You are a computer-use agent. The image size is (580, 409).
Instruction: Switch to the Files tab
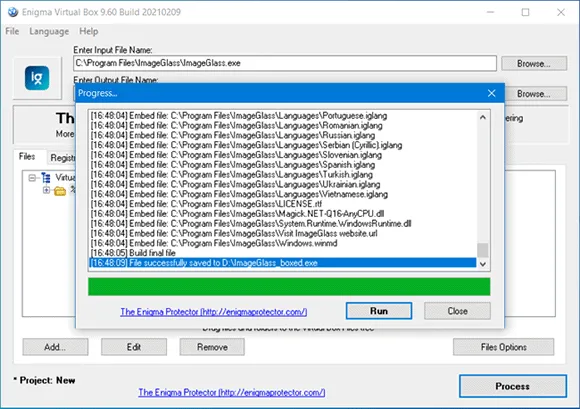pyautogui.click(x=27, y=157)
